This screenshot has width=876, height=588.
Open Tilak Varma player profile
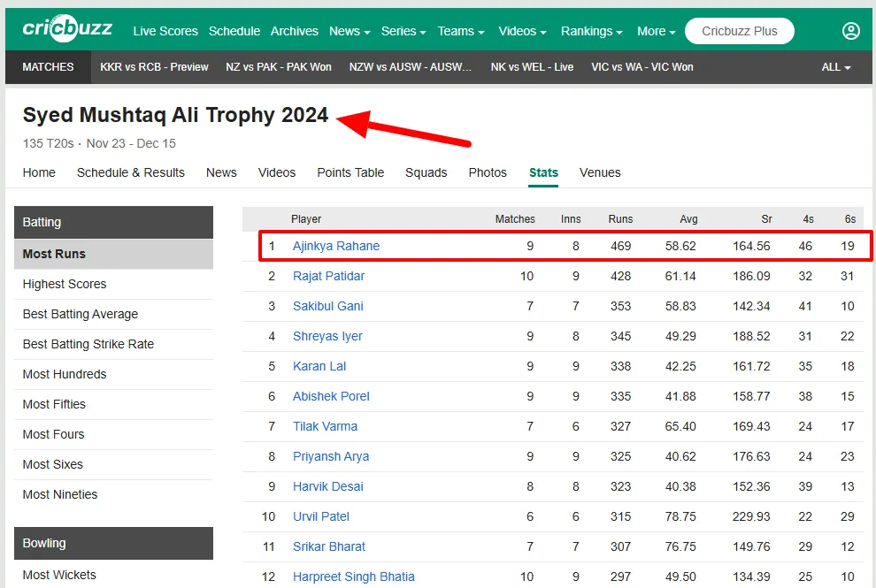(325, 426)
